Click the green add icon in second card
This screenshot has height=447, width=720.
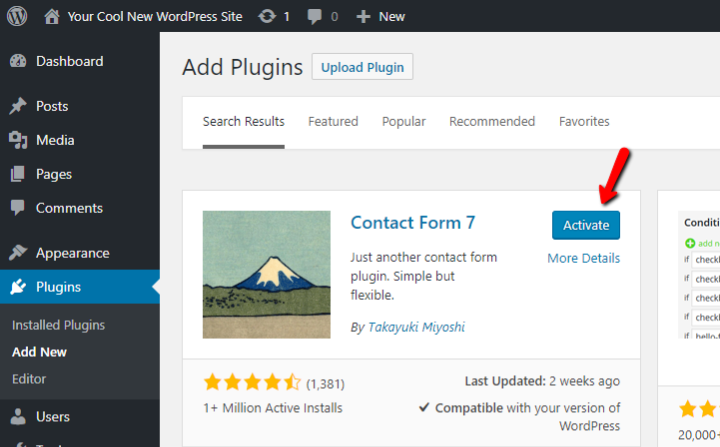[690, 243]
